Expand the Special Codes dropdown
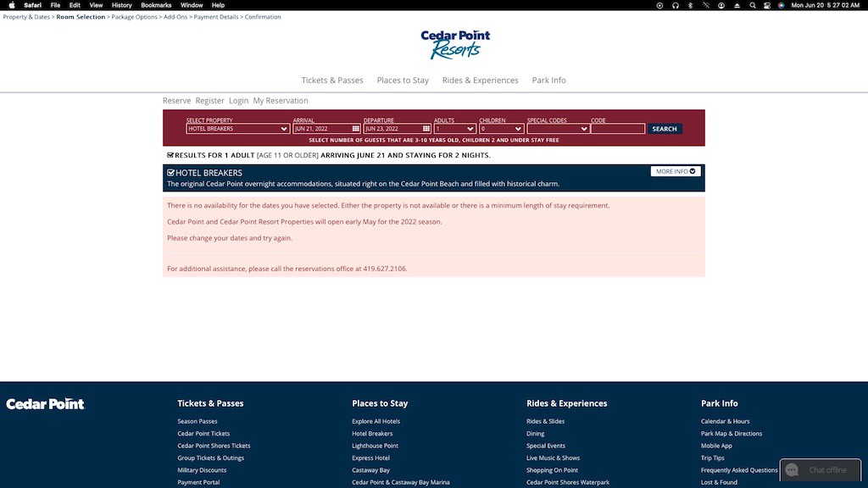The width and height of the screenshot is (868, 488). pyautogui.click(x=558, y=129)
